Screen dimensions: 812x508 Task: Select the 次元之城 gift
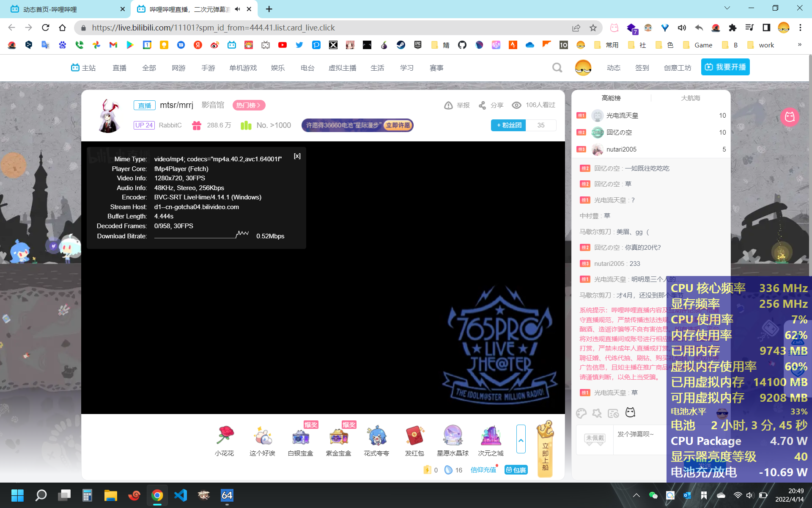491,441
